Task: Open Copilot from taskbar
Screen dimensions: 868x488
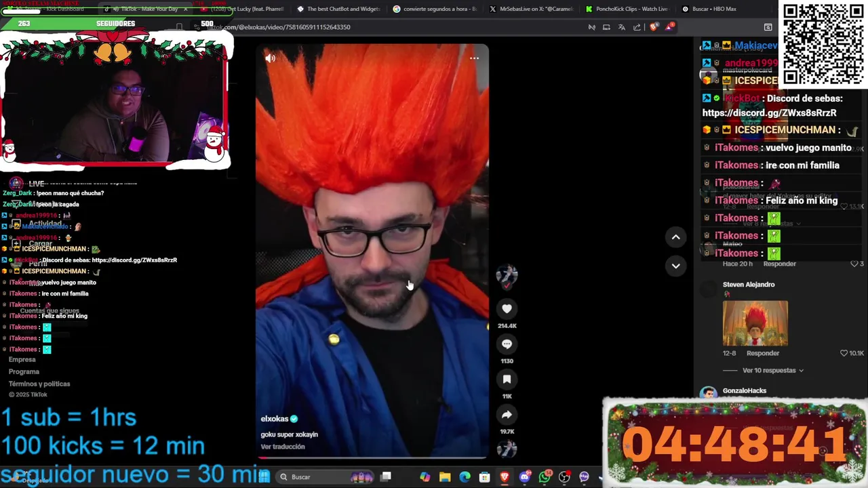Action: tap(425, 477)
